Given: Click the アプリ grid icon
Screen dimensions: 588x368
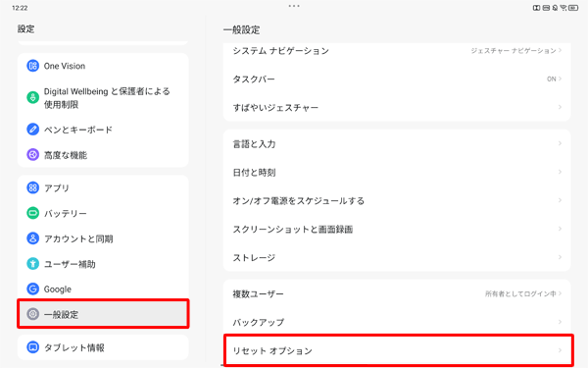Looking at the screenshot, I should click(x=32, y=187).
